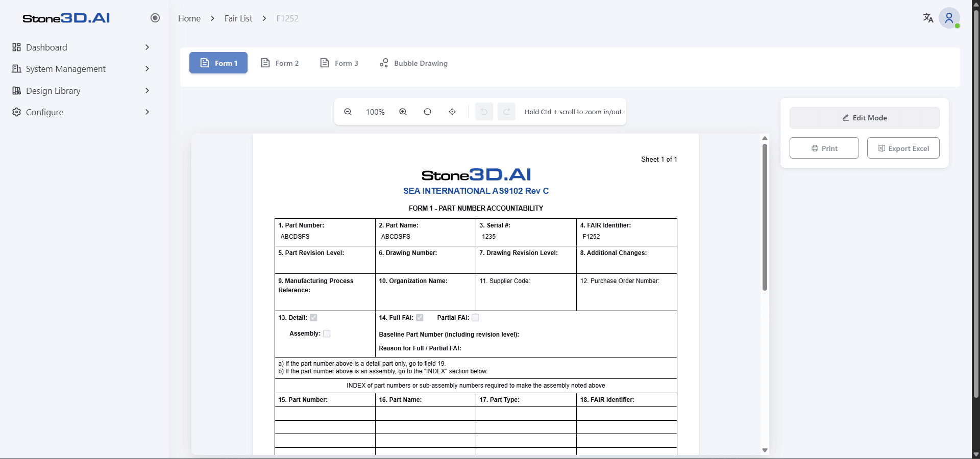This screenshot has height=459, width=980.
Task: Click the 100% zoom level value
Action: pos(375,112)
